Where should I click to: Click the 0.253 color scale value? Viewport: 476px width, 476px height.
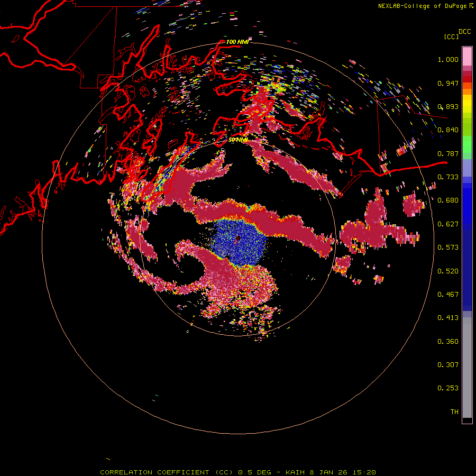448,388
